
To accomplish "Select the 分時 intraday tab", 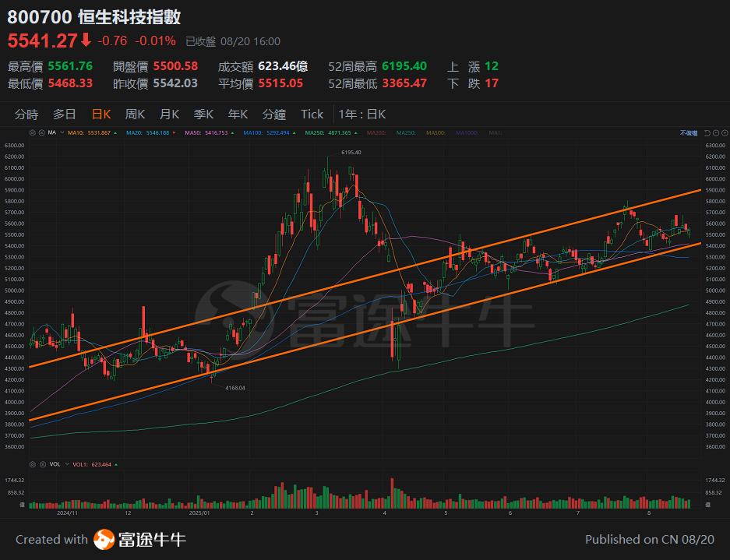I will (26, 114).
